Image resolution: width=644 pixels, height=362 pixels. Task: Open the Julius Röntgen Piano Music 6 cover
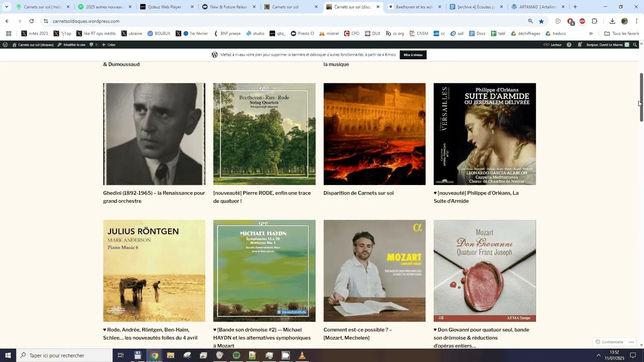(154, 271)
